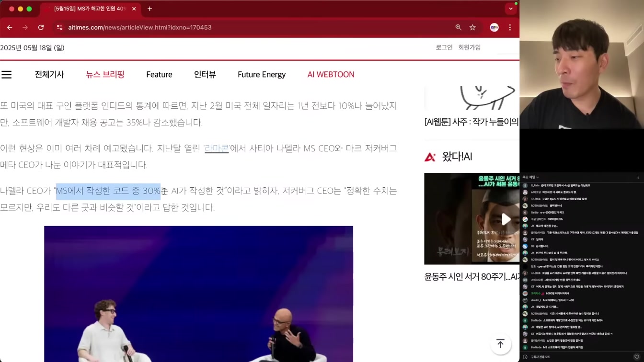Open 윤동주 시인 서거 80주기 headline link
Image resolution: width=644 pixels, height=362 pixels.
point(471,277)
